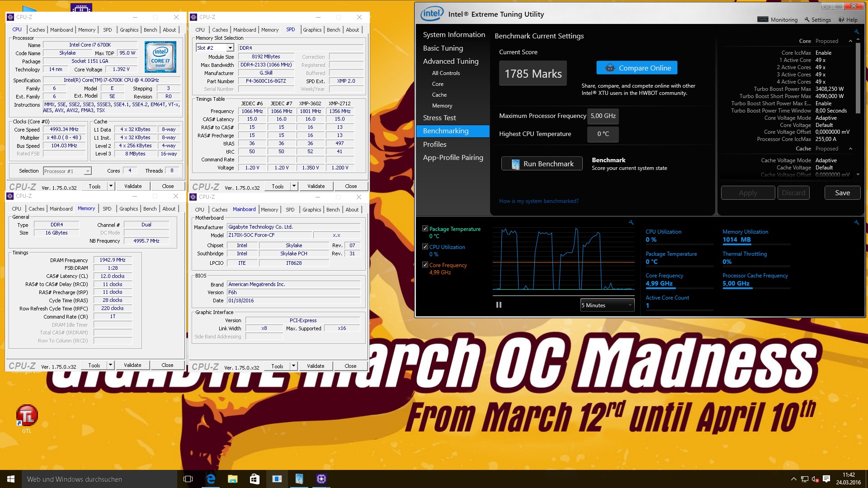Open All Controls under Advanced Tuning
The width and height of the screenshot is (868, 488).
pos(446,73)
